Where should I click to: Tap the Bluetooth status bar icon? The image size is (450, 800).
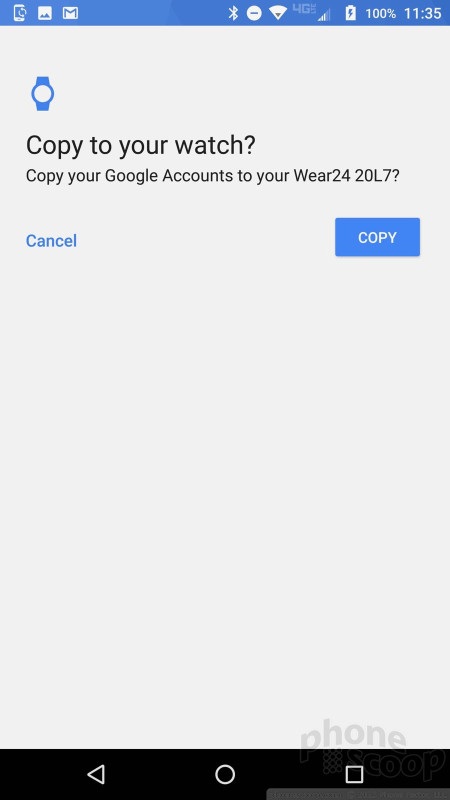pos(233,13)
